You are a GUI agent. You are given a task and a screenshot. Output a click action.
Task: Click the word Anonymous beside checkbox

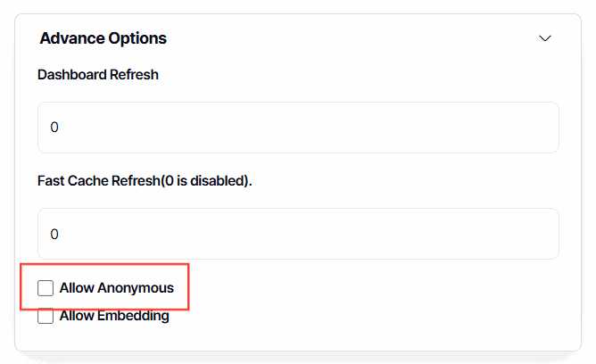136,288
